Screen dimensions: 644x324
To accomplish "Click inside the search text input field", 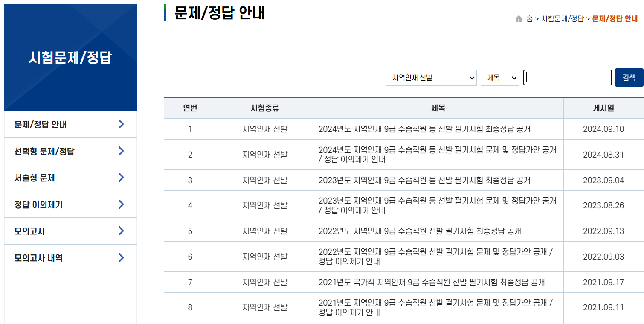I will click(567, 77).
